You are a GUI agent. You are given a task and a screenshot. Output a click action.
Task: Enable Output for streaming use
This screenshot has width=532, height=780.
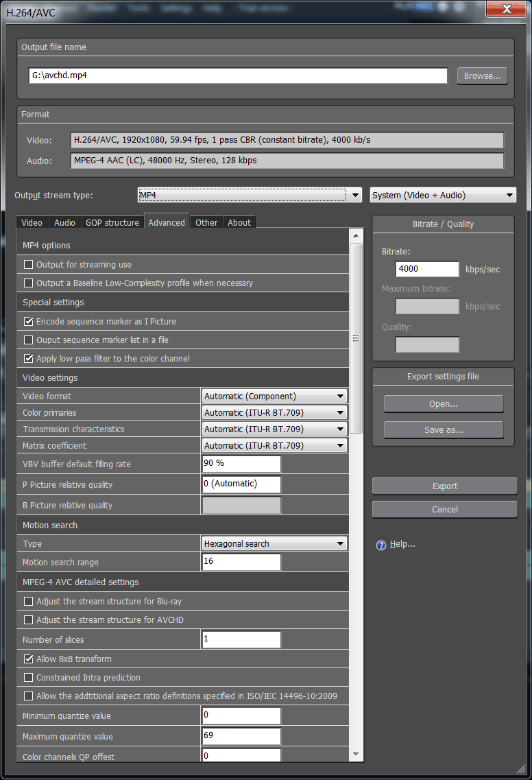coord(29,265)
